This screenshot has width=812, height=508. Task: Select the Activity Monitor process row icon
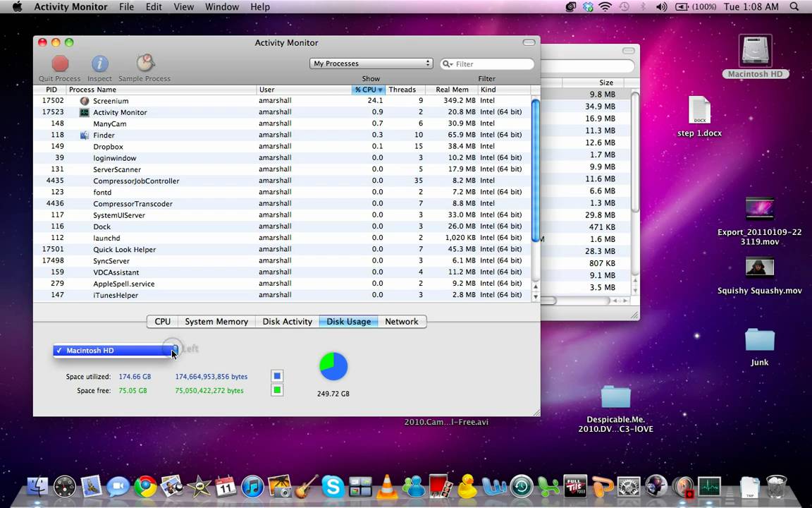coord(84,112)
